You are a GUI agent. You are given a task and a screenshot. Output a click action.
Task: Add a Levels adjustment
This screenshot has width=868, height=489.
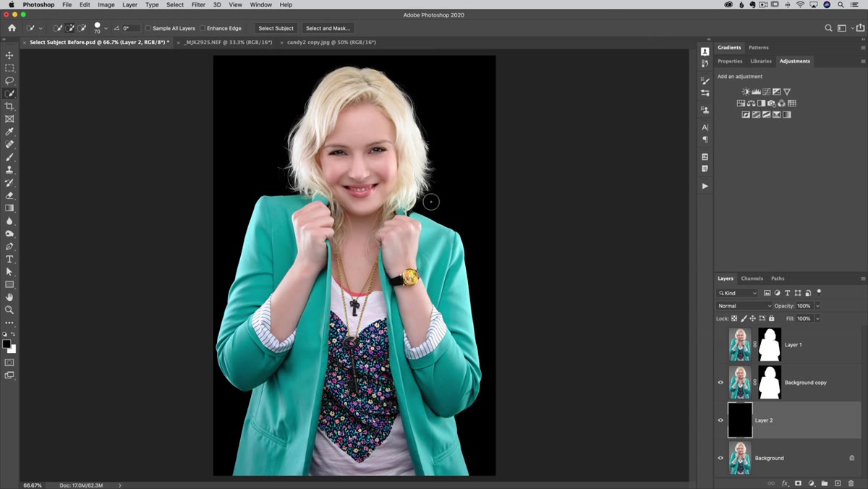tap(756, 92)
